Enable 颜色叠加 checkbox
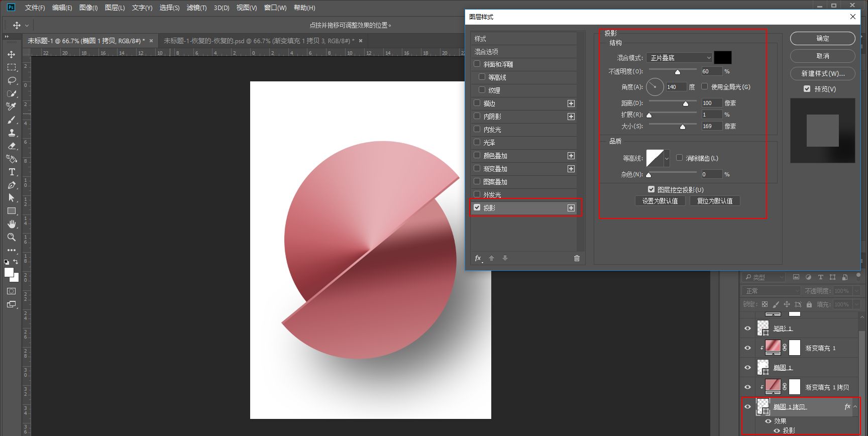 click(x=477, y=155)
